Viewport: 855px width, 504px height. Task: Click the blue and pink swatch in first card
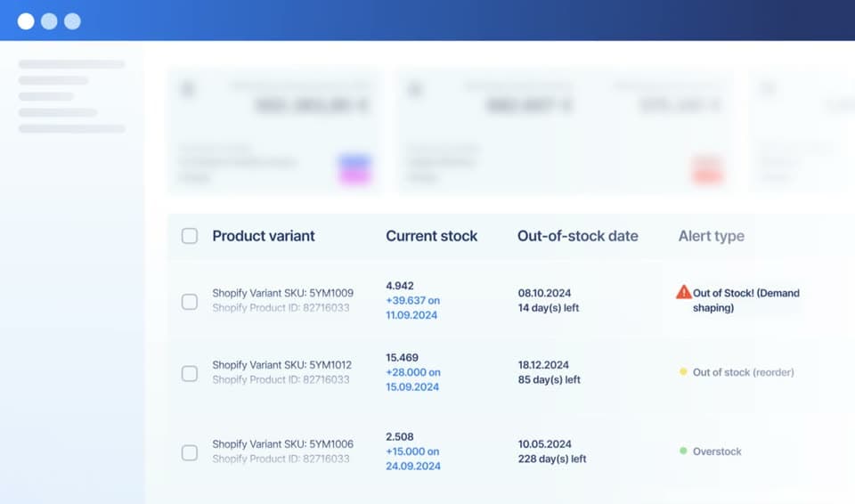355,170
